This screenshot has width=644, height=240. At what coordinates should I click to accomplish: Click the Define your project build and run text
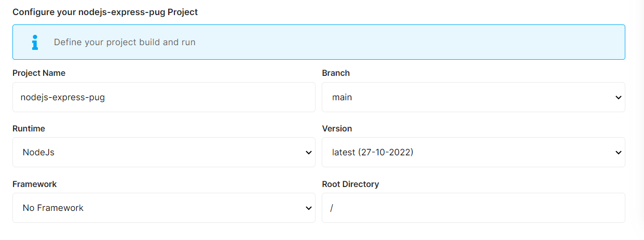click(125, 42)
